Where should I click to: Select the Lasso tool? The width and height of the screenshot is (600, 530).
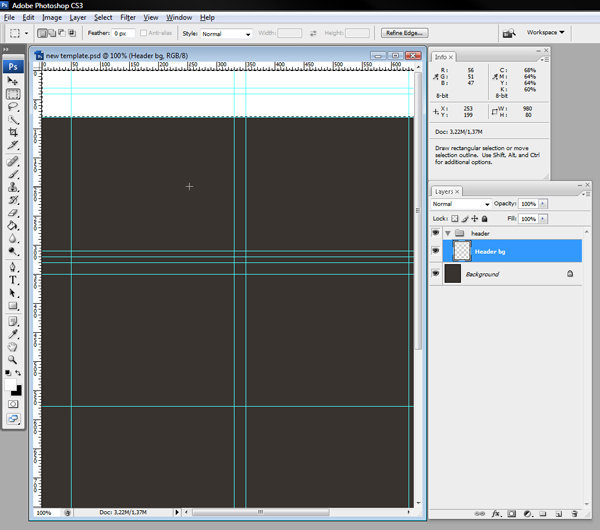13,107
